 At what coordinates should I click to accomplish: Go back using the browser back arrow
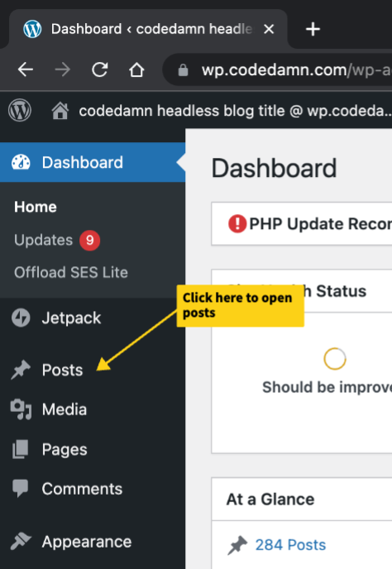click(26, 69)
